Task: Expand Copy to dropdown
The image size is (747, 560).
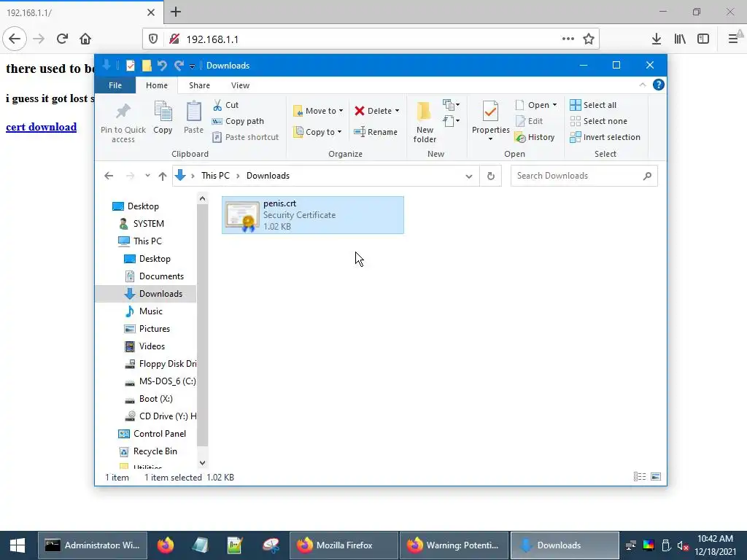Action: point(339,132)
